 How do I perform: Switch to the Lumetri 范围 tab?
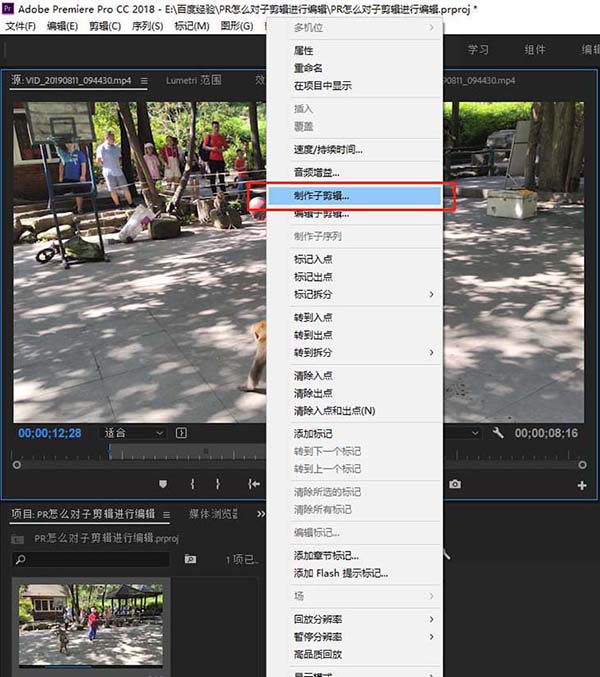point(194,80)
